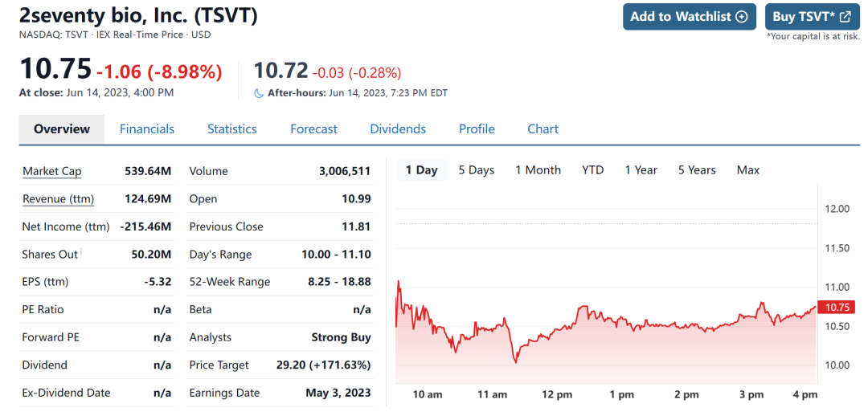Select the Overview tab
868x416 pixels.
62,129
